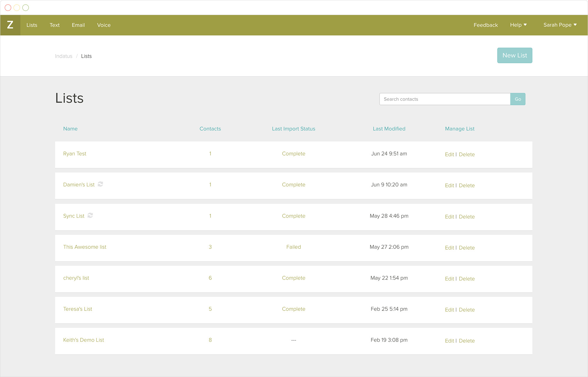The width and height of the screenshot is (588, 377).
Task: Delete the Ryan Test list
Action: 467,154
